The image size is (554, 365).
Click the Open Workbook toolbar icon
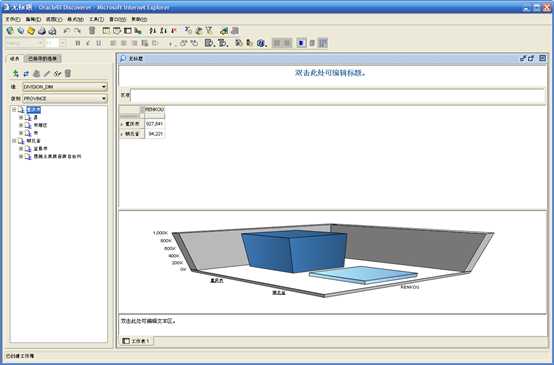(x=20, y=31)
